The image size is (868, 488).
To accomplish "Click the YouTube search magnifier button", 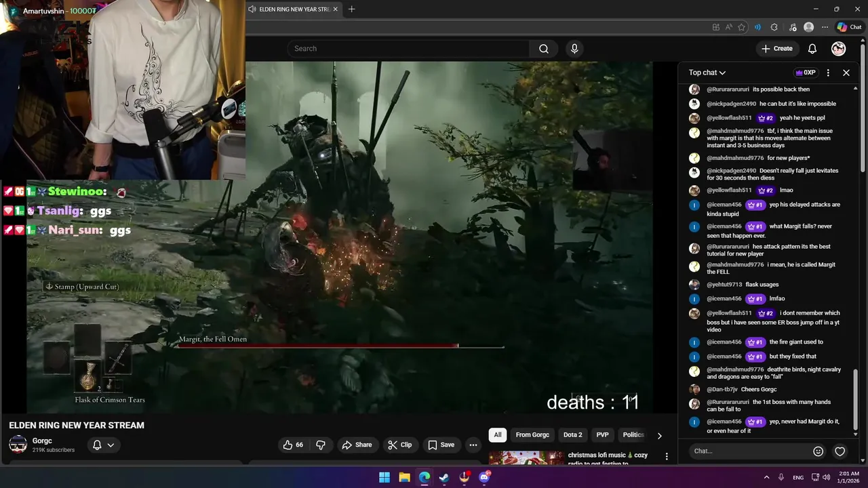I will click(543, 49).
